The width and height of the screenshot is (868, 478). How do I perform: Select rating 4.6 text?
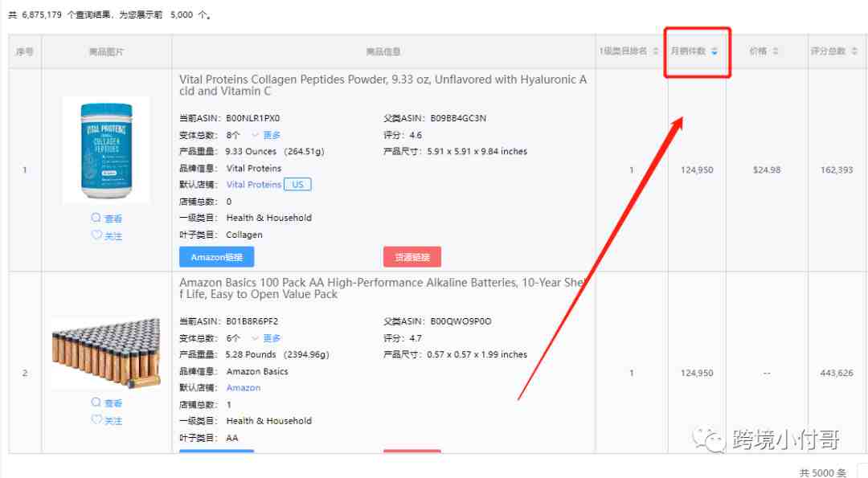(416, 135)
